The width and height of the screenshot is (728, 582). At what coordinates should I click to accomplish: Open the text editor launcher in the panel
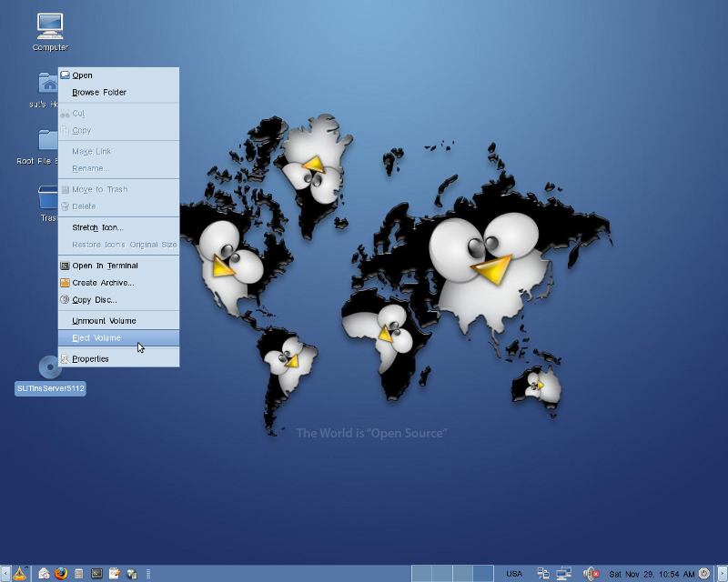click(x=115, y=574)
